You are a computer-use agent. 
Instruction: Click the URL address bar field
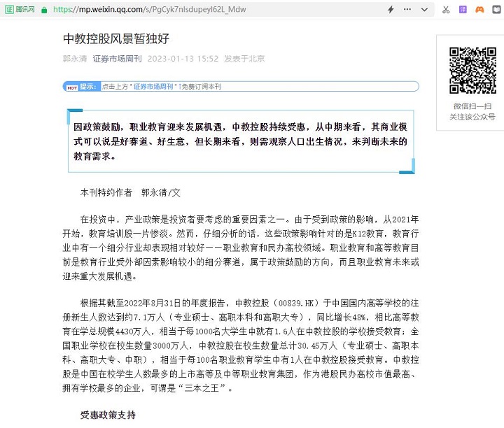tap(210, 10)
